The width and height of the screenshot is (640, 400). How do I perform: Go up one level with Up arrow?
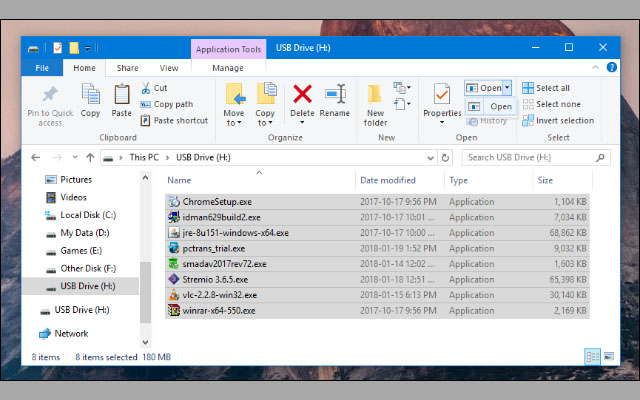point(90,157)
